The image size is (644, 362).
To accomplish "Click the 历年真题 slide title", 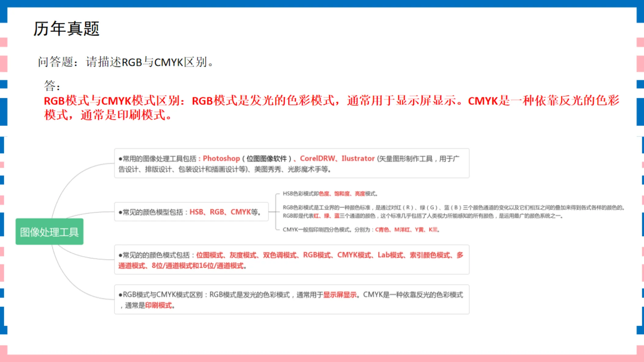I will [66, 29].
